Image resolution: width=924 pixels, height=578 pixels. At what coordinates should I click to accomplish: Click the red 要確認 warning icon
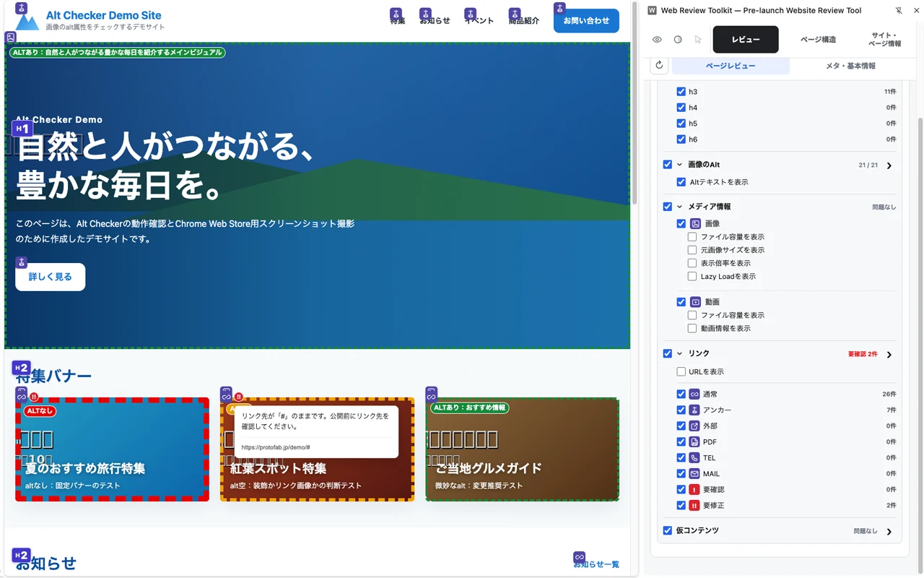[694, 490]
